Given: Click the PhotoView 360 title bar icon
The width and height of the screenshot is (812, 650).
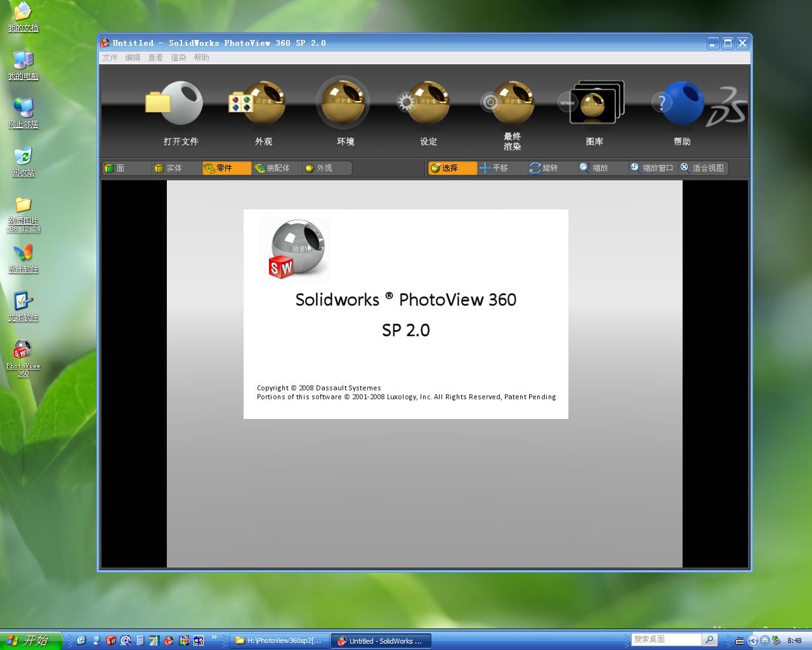Looking at the screenshot, I should point(105,43).
